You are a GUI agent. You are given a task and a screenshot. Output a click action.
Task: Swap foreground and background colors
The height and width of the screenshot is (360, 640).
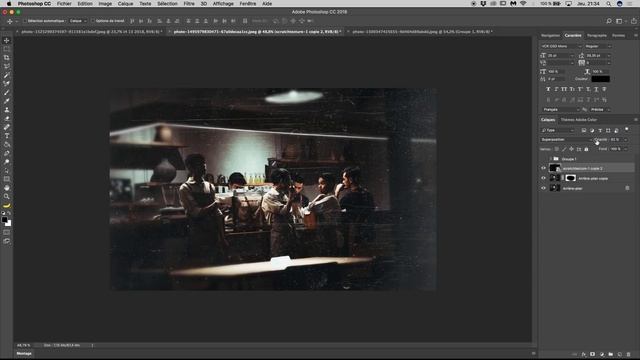pyautogui.click(x=9, y=213)
